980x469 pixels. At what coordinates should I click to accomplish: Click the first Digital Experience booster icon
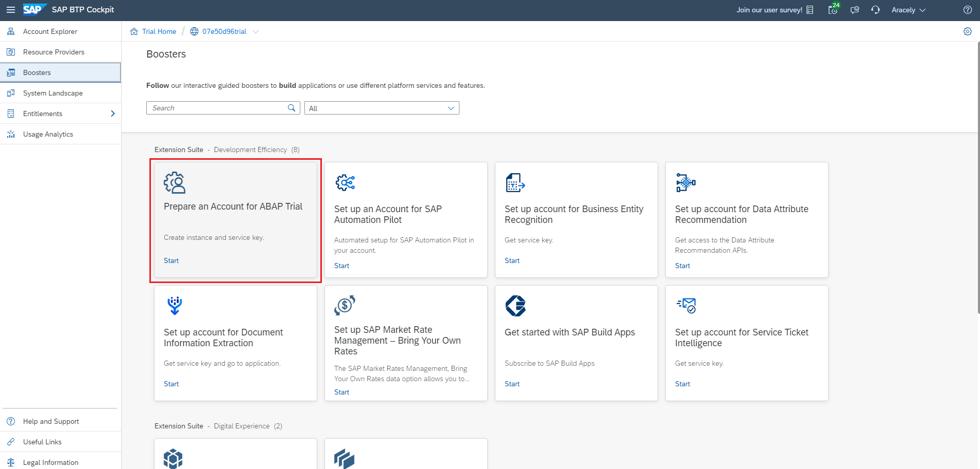(173, 459)
